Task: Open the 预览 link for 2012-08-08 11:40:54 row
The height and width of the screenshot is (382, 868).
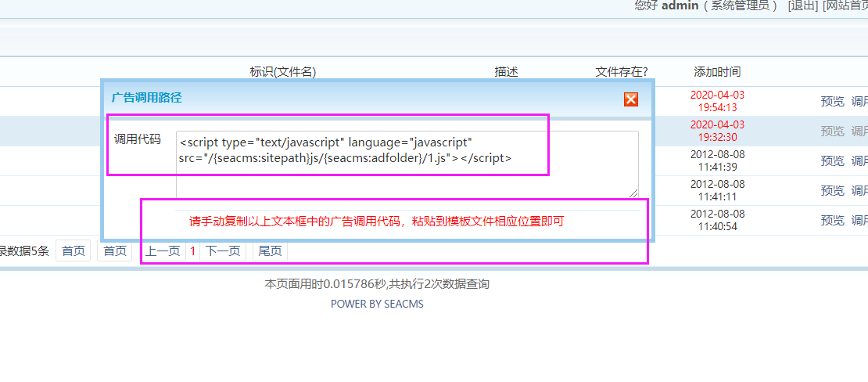Action: 832,220
